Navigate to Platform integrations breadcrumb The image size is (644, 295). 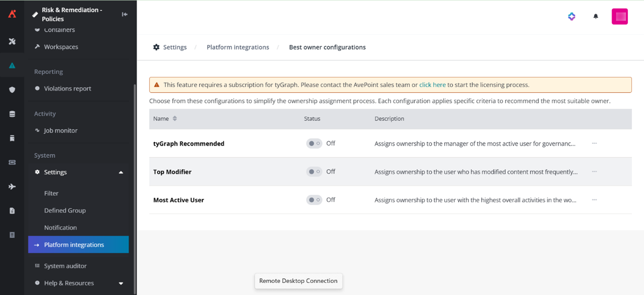pos(238,47)
